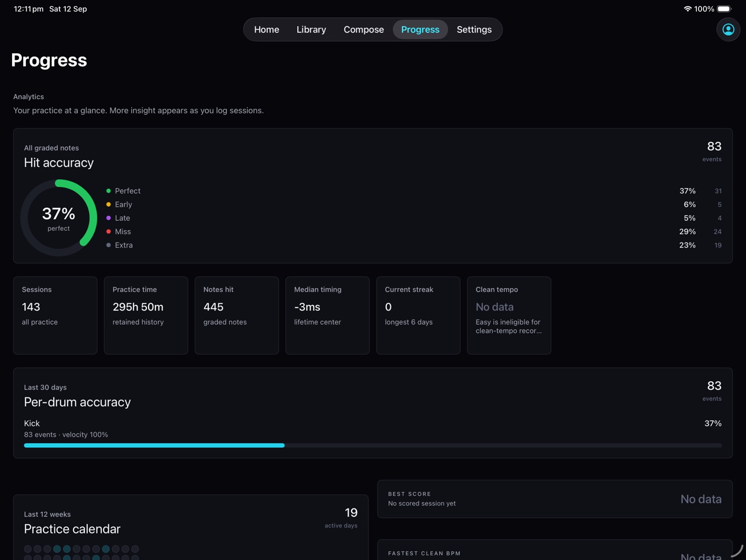Tap the Clean tempo stat card
Viewport: 746px width, 560px height.
click(x=509, y=315)
